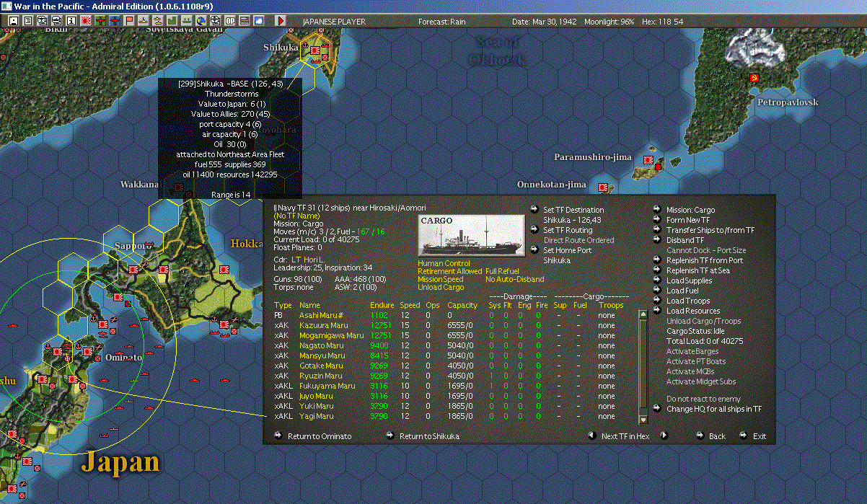Click Ryuzin Maru ship name
The height and width of the screenshot is (504, 867).
(x=320, y=376)
